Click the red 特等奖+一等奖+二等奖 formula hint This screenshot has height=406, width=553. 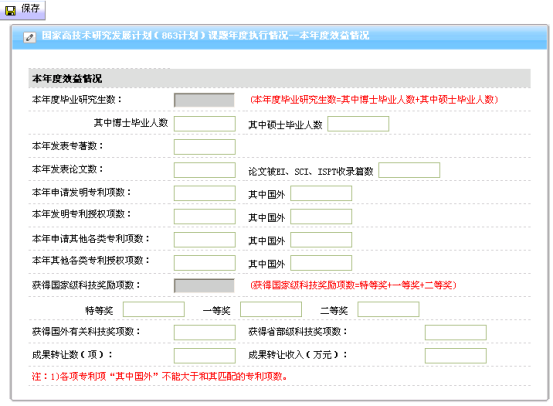(x=353, y=285)
